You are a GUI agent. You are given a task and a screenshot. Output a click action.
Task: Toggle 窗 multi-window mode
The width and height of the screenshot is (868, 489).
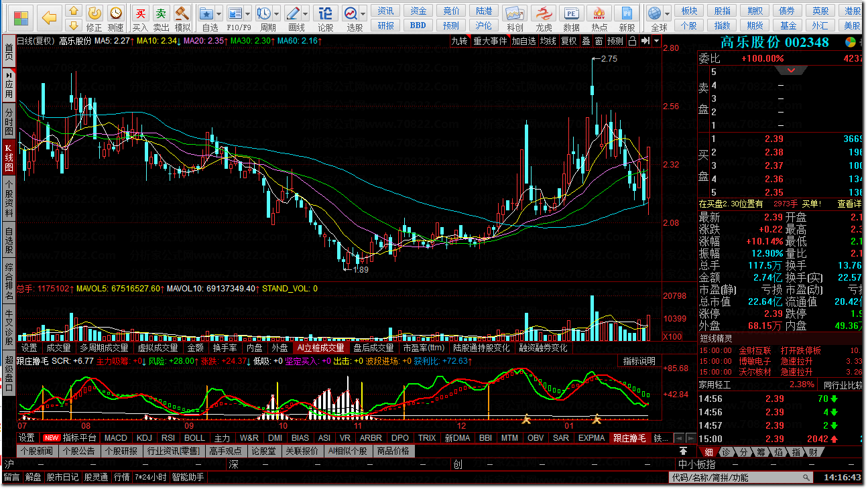pos(598,41)
